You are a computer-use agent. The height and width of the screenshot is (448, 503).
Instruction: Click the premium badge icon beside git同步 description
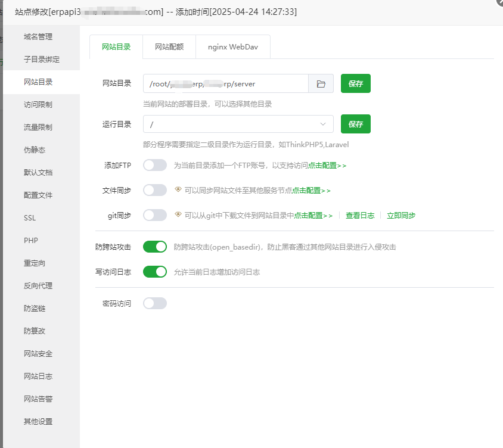point(178,214)
